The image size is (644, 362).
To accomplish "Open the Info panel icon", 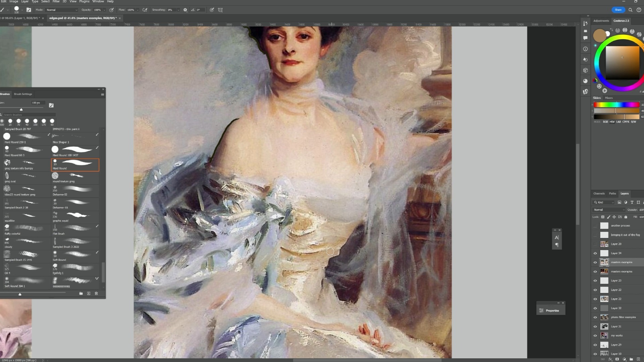I will click(x=585, y=49).
